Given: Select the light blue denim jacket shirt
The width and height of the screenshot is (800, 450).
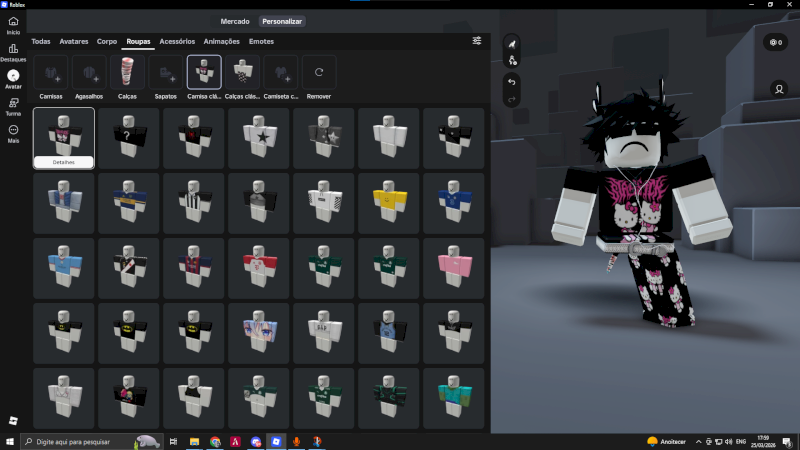Looking at the screenshot, I should pyautogui.click(x=64, y=203).
